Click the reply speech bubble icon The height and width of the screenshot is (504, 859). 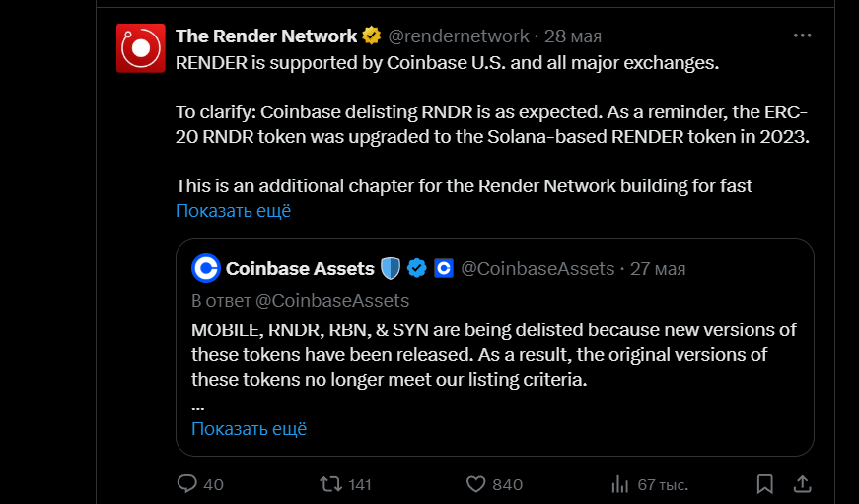pyautogui.click(x=187, y=484)
